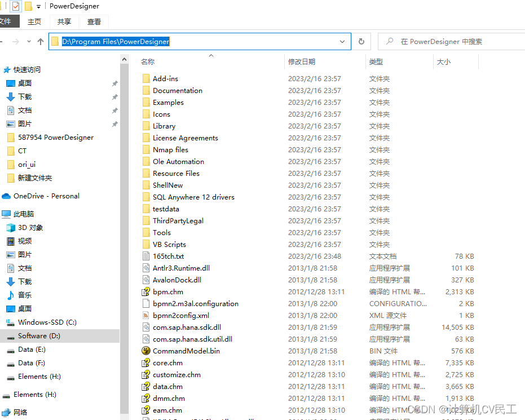Open the 查看 ribbon tab
Screen dimensions: 525x420
point(94,22)
